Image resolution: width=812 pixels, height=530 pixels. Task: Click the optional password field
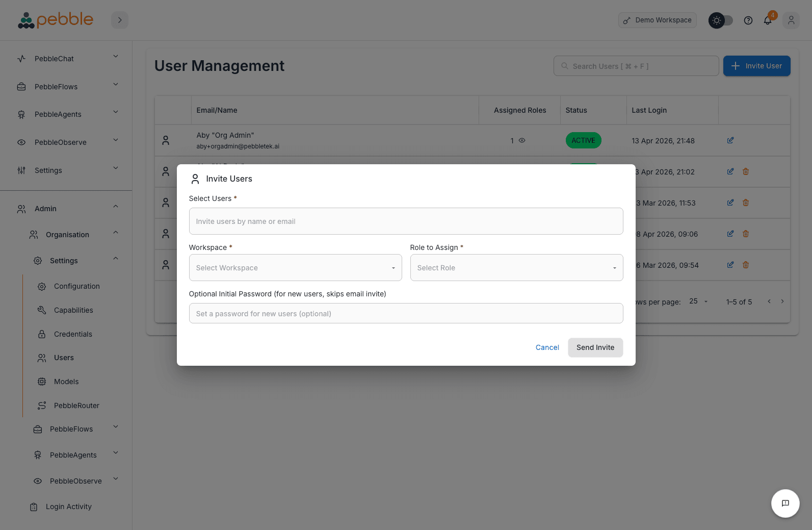406,313
